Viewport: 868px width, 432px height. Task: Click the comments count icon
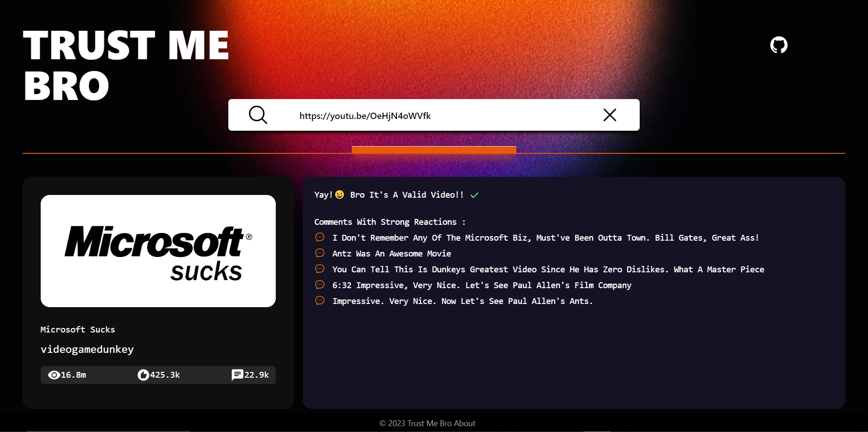coord(237,375)
